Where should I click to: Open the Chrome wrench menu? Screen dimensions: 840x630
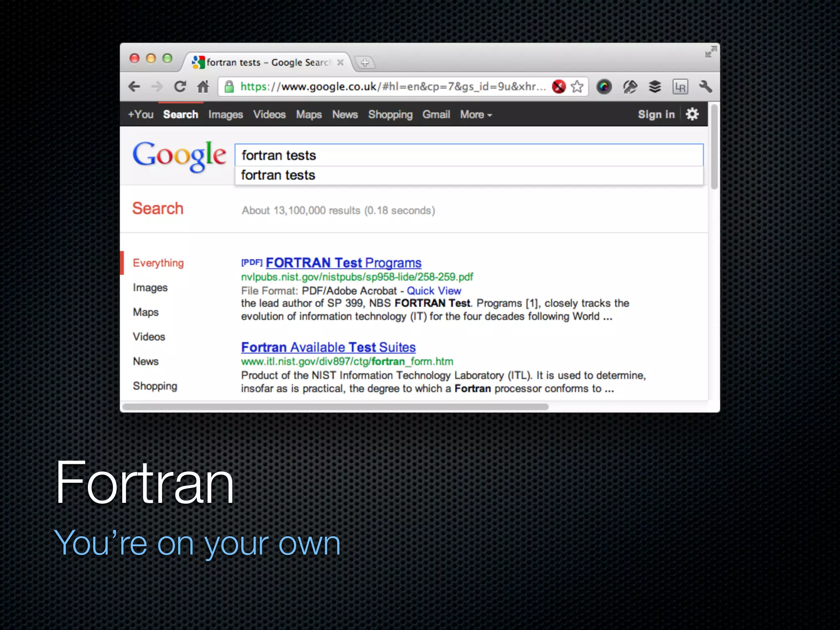[705, 87]
